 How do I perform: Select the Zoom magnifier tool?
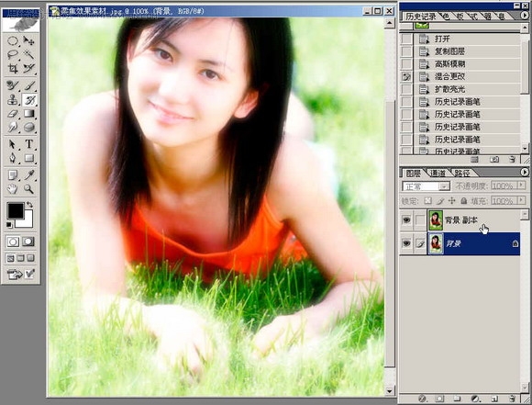28,189
